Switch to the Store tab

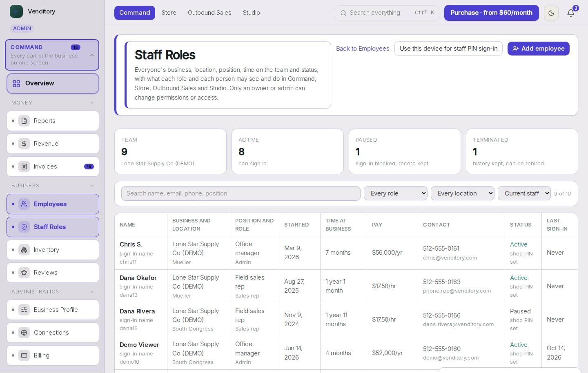click(x=169, y=13)
